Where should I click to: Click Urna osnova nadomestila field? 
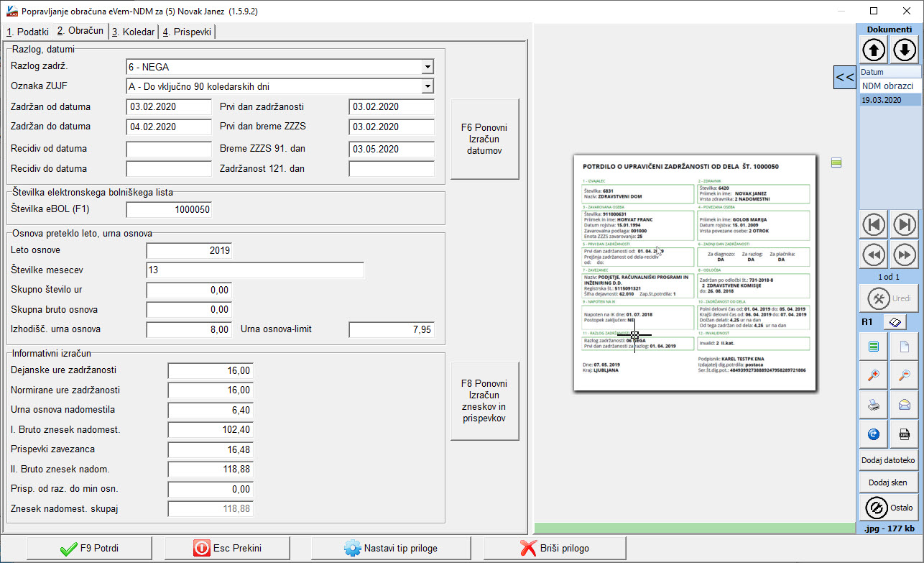click(211, 410)
